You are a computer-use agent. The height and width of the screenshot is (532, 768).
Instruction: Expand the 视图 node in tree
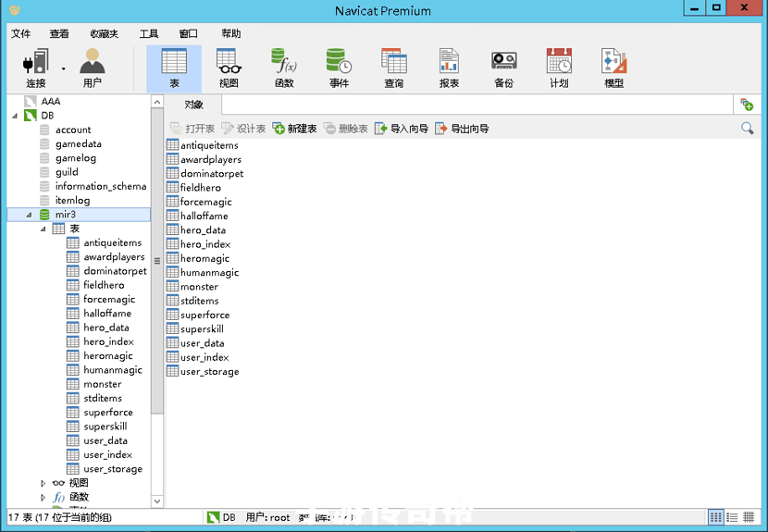click(x=43, y=483)
